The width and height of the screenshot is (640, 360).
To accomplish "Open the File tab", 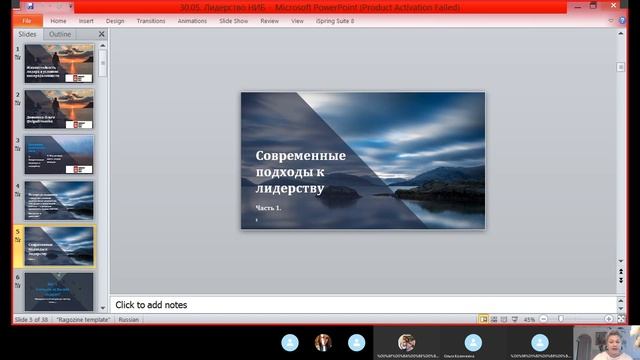I will pyautogui.click(x=27, y=21).
